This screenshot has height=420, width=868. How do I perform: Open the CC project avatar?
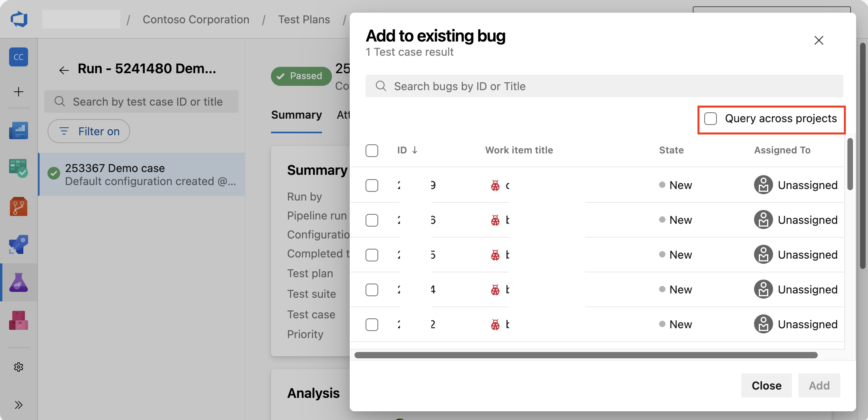pos(18,57)
